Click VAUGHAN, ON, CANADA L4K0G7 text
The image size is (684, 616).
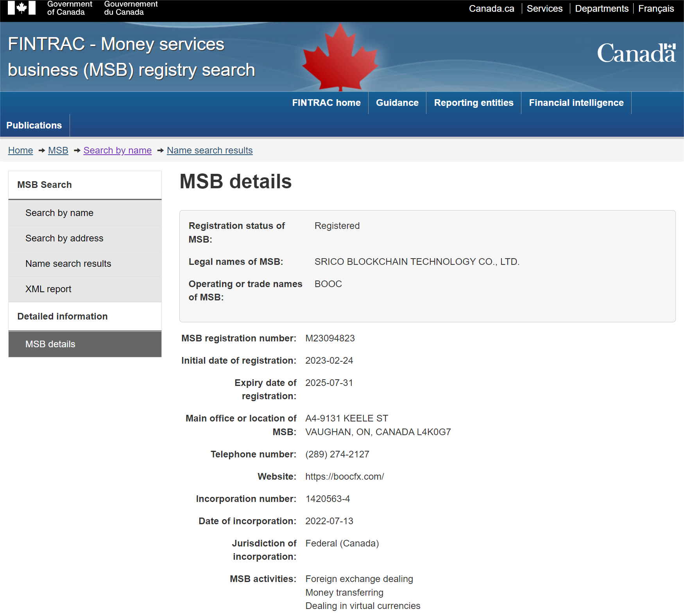tap(378, 432)
